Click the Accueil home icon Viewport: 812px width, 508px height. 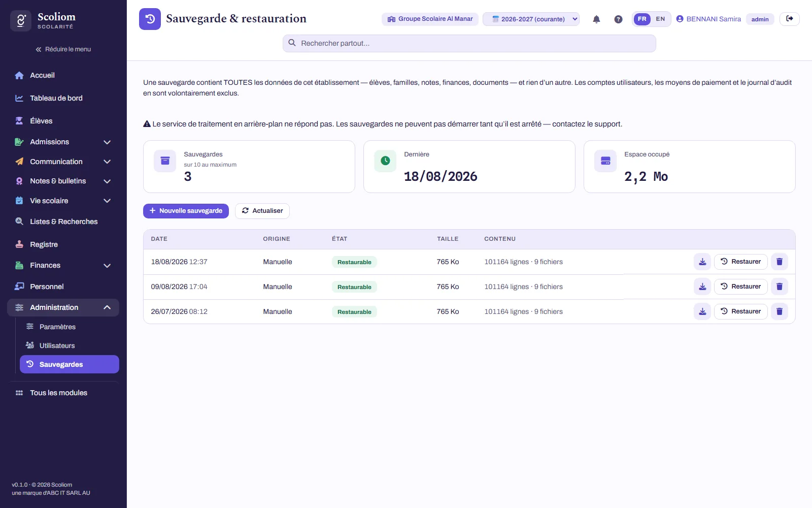point(19,75)
